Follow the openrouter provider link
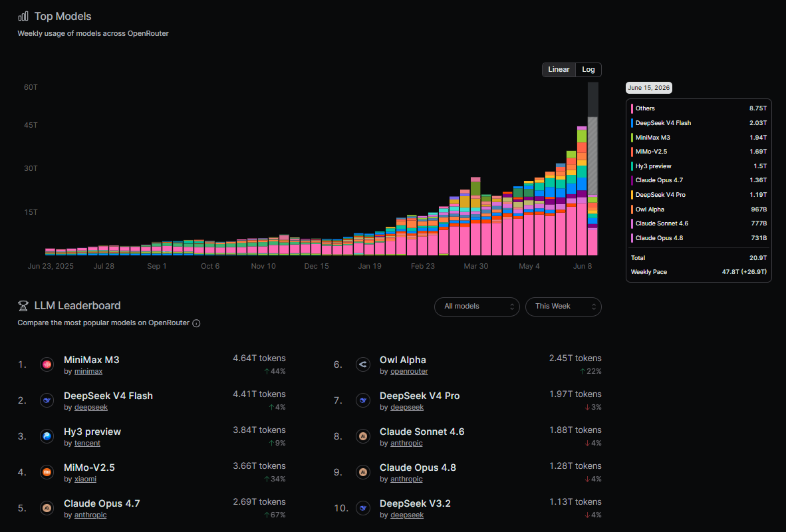 pos(409,372)
